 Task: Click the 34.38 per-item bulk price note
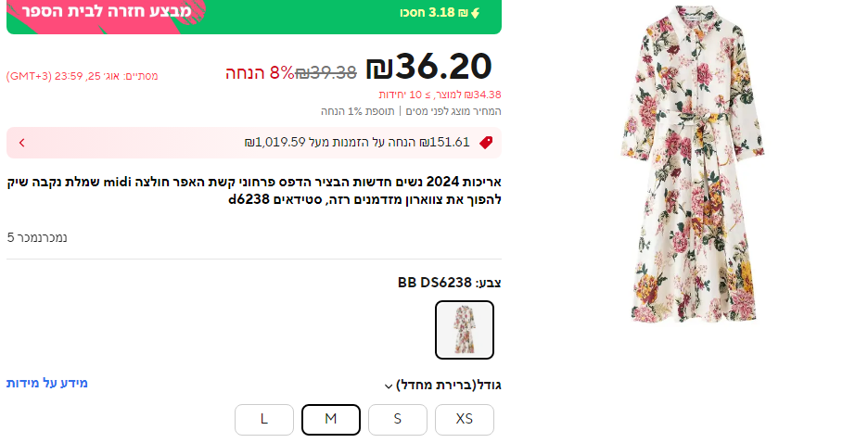click(440, 95)
